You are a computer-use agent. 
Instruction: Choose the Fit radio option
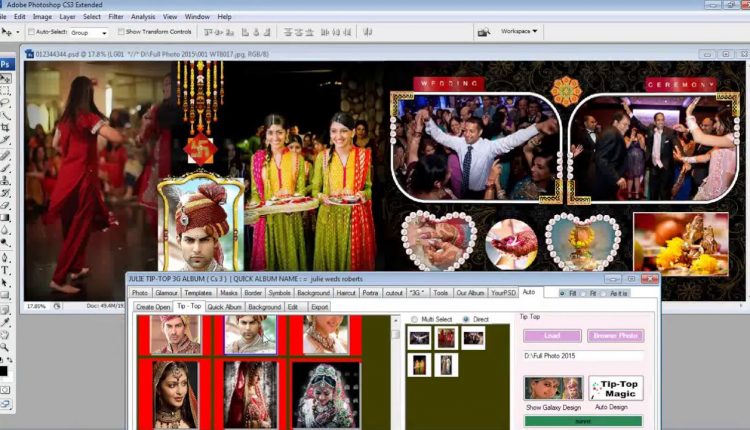pos(583,293)
